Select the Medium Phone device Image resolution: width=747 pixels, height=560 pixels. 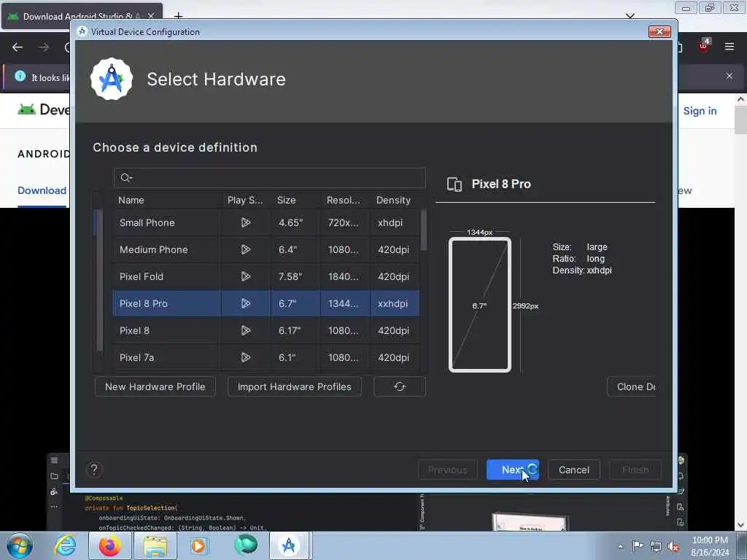pos(266,249)
